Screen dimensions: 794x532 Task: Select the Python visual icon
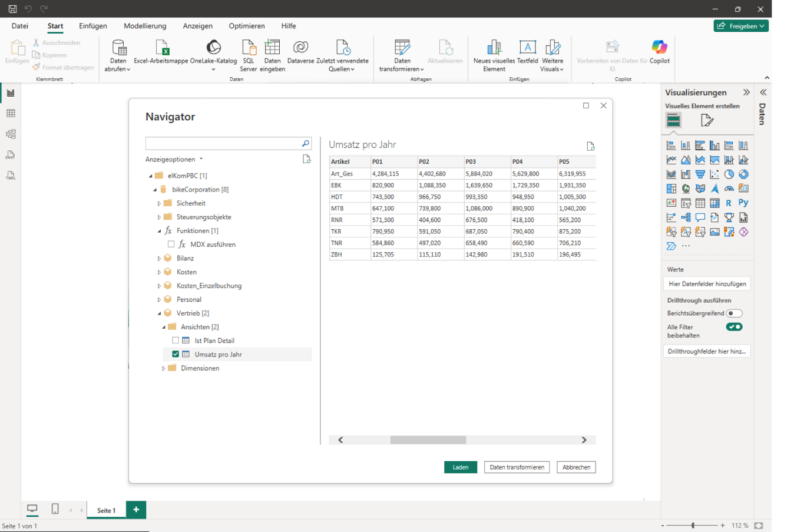[743, 203]
